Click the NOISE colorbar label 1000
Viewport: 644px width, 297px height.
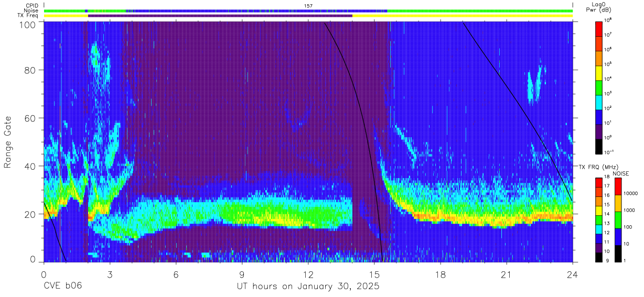631,210
